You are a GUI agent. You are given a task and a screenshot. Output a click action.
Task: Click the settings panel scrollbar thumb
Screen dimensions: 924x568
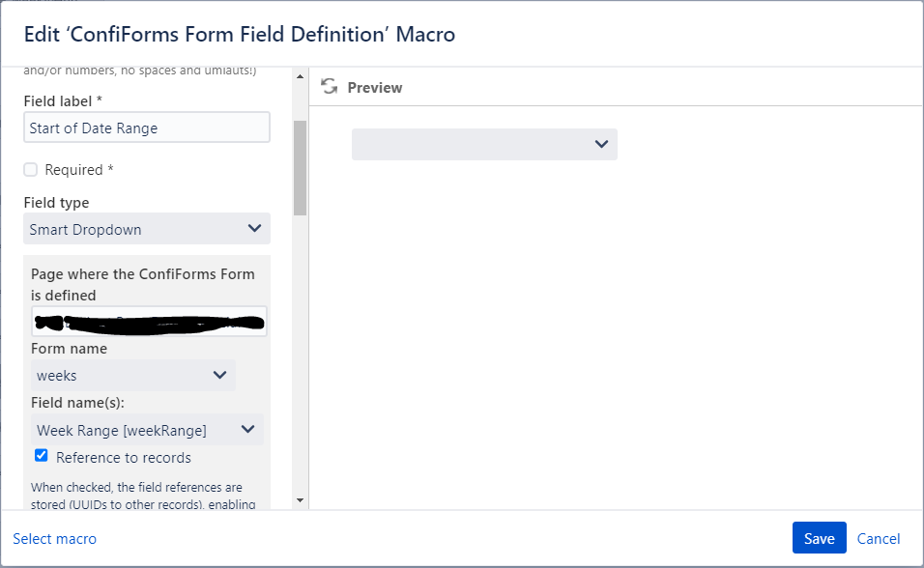[301, 167]
